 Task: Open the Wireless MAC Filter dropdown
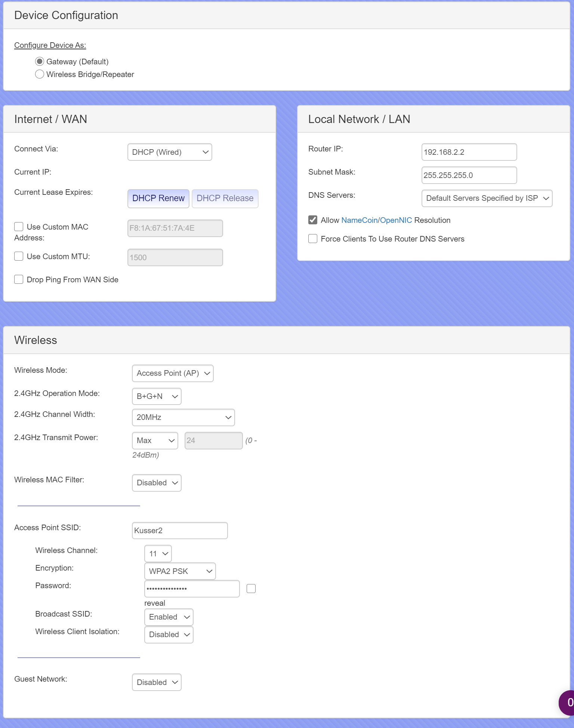157,483
